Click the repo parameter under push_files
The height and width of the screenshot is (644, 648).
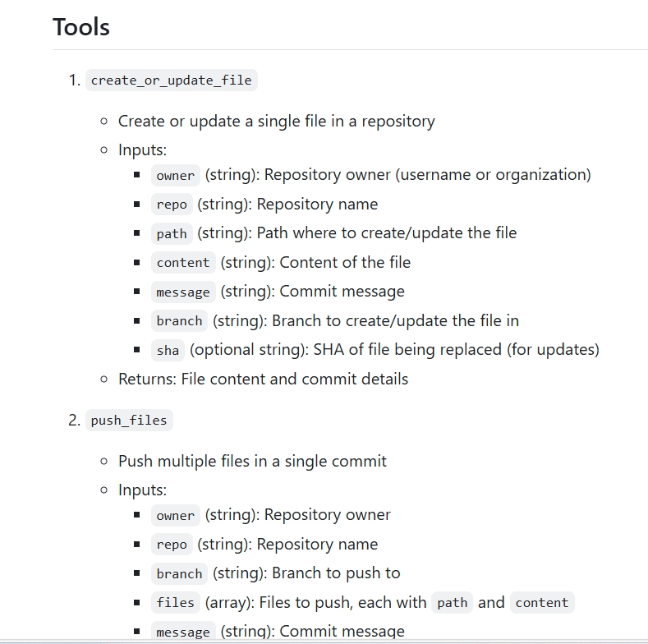coord(172,545)
